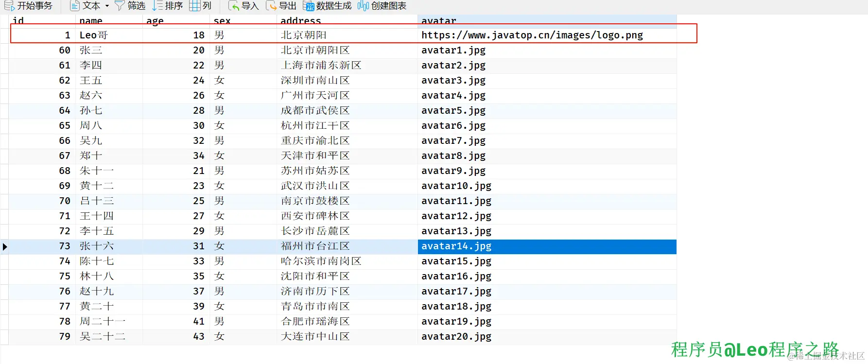Click the Import (导入) icon
The height and width of the screenshot is (364, 868).
234,6
